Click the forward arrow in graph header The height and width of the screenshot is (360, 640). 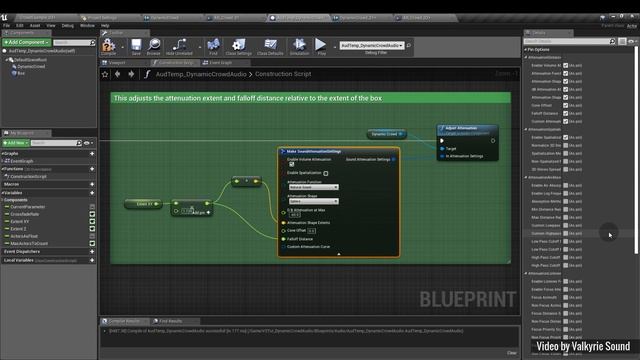pos(131,74)
